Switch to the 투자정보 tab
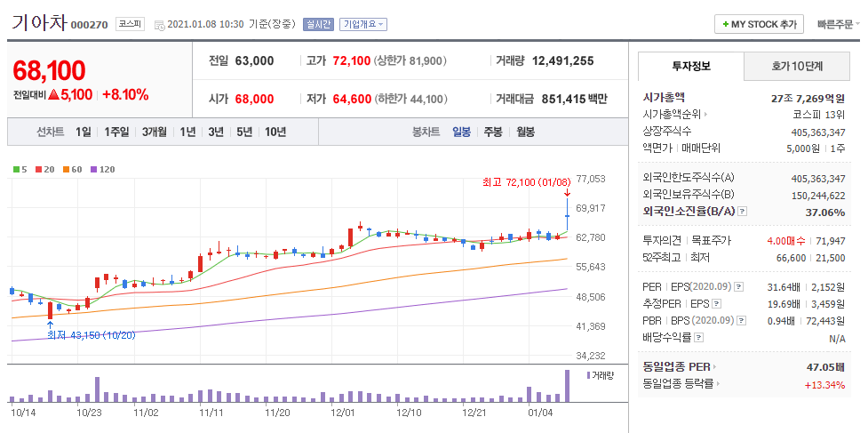The height and width of the screenshot is (433, 868). point(691,67)
